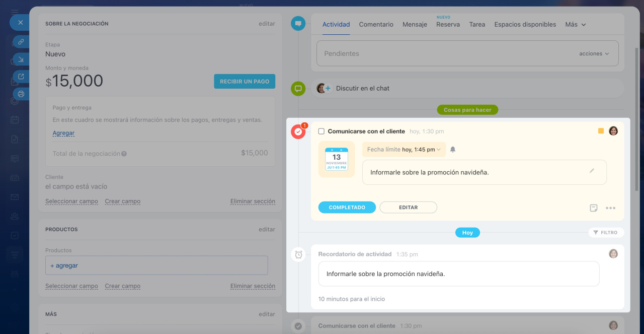Open the three-dots menu on the activity card
This screenshot has height=334, width=644.
click(610, 208)
